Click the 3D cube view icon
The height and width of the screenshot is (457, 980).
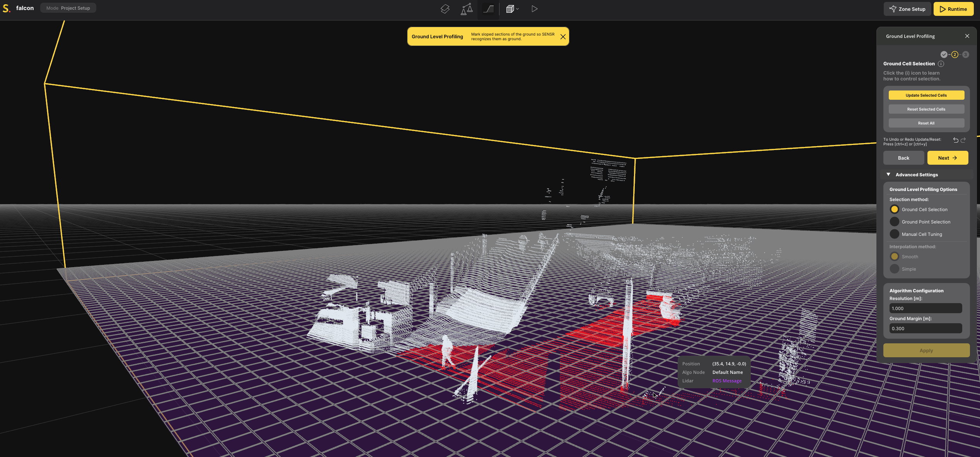tap(510, 9)
